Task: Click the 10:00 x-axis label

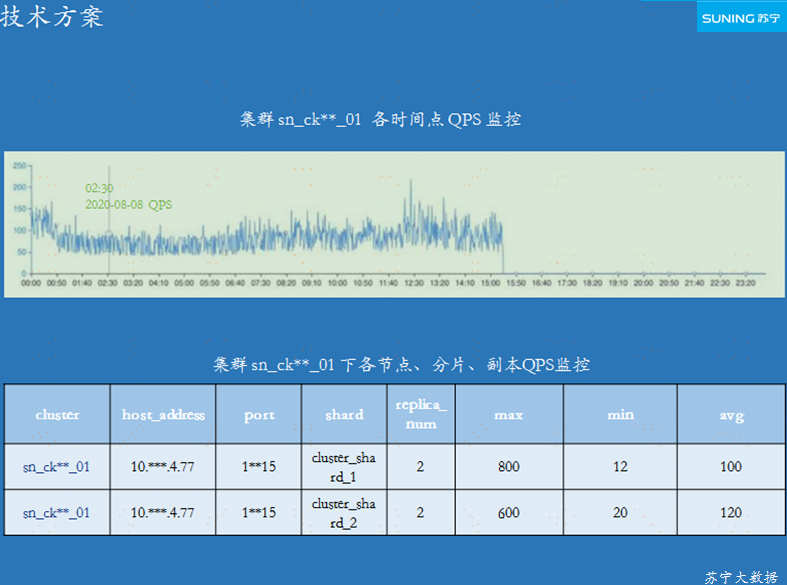Action: [x=337, y=283]
